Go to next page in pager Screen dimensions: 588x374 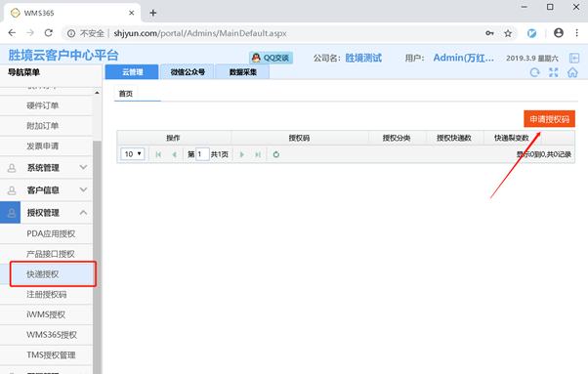[x=242, y=154]
